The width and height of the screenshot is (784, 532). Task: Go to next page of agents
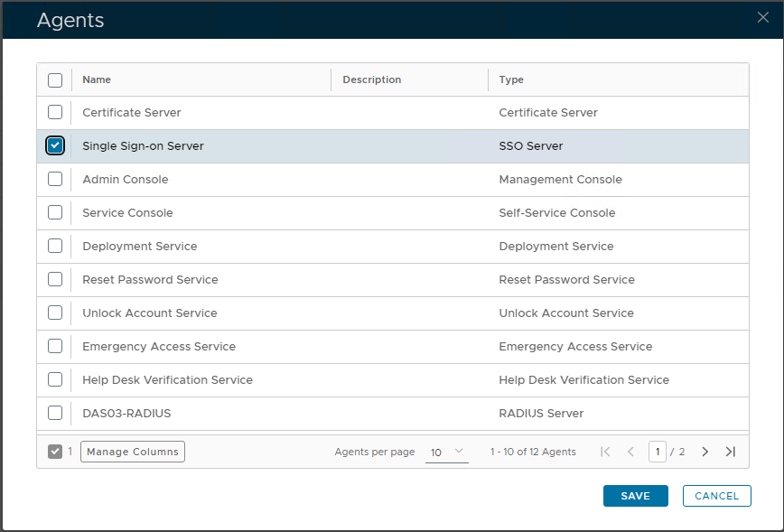point(705,452)
